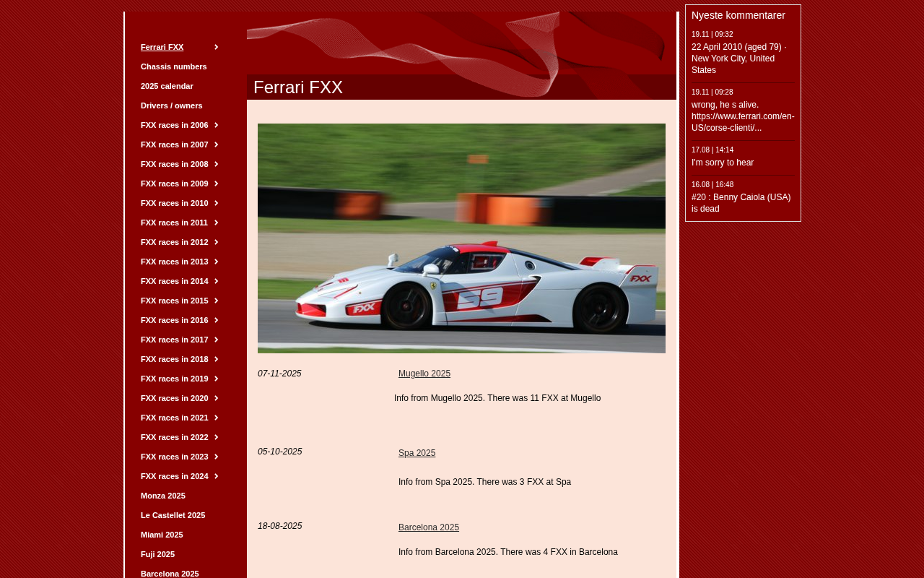Open FXX races in 2020 menu item

click(x=174, y=398)
